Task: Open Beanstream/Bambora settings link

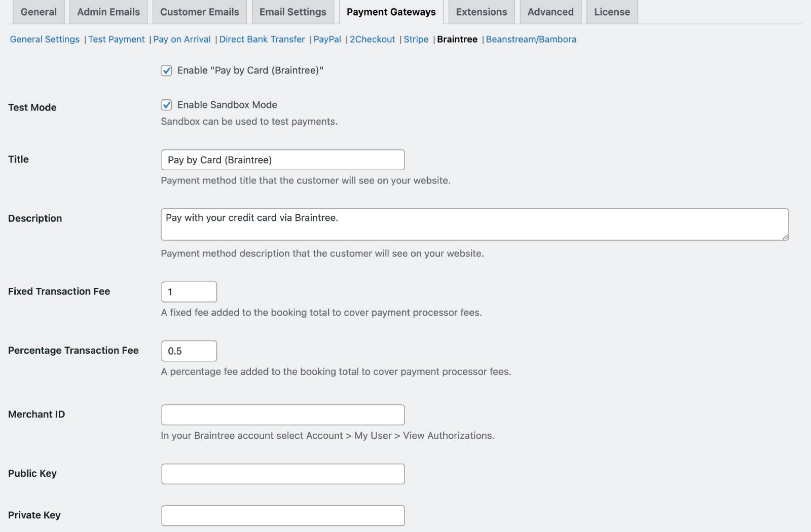Action: pos(531,40)
